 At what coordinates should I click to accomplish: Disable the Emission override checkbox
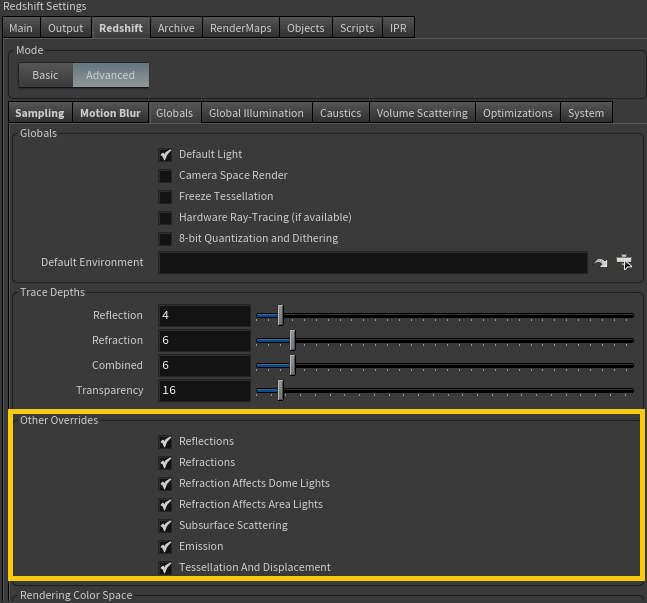[166, 547]
